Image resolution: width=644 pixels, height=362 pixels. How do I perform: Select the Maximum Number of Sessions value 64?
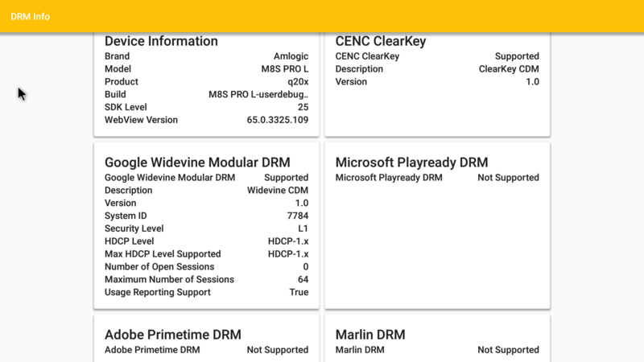(303, 279)
